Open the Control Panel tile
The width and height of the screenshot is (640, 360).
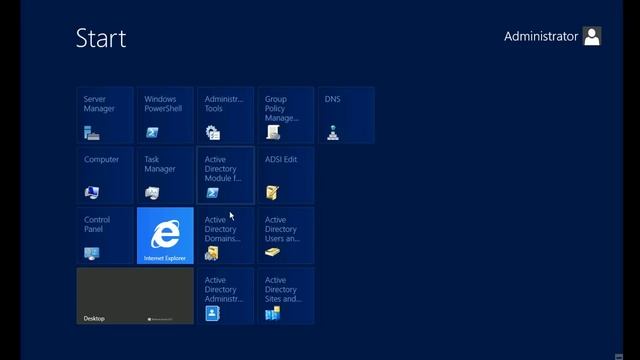pos(105,236)
